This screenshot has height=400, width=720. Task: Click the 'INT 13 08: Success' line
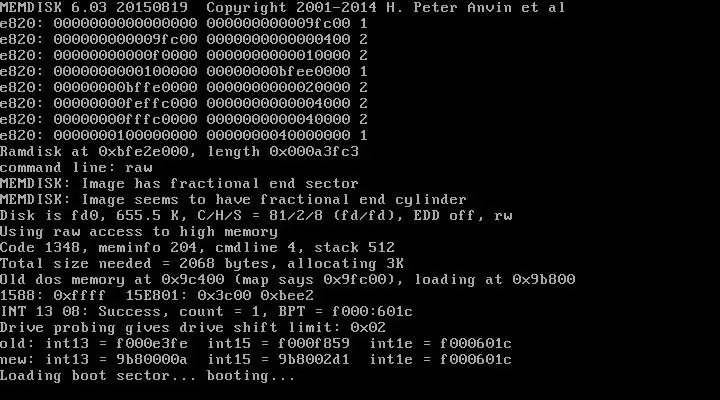pos(206,312)
